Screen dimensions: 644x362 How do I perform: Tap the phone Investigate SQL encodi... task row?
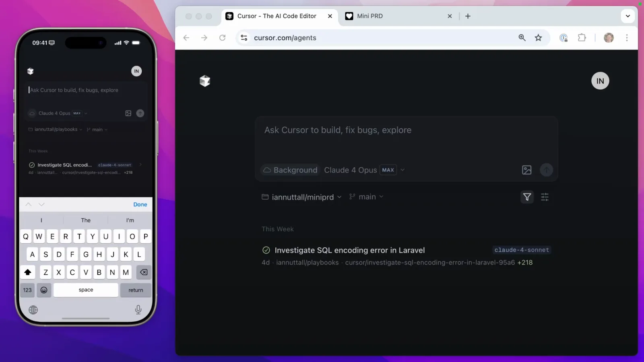tap(86, 169)
